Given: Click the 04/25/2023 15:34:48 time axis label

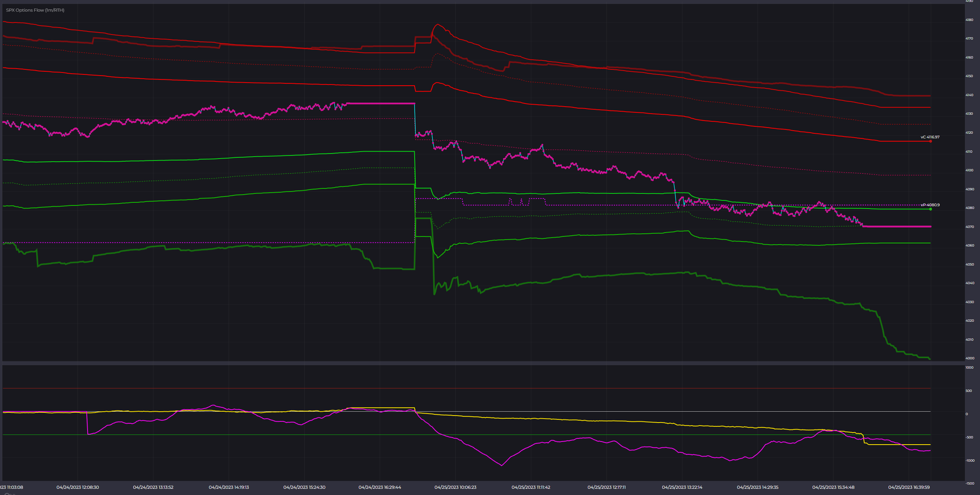Looking at the screenshot, I should click(833, 487).
